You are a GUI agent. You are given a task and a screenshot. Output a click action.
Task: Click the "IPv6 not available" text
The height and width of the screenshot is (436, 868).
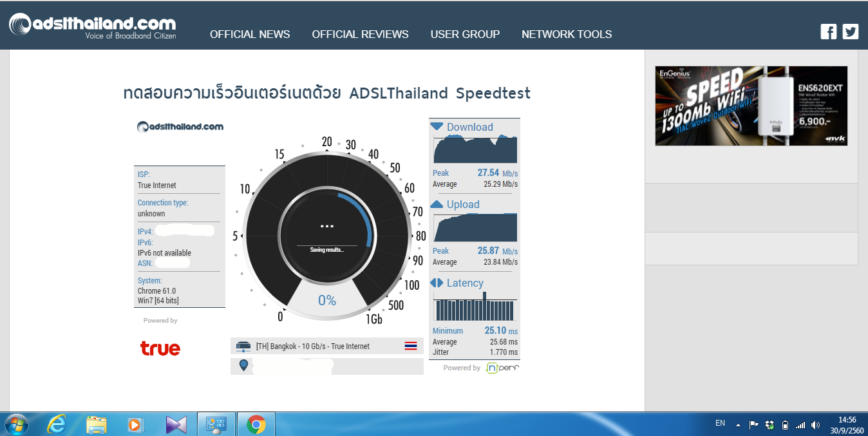[x=164, y=253]
